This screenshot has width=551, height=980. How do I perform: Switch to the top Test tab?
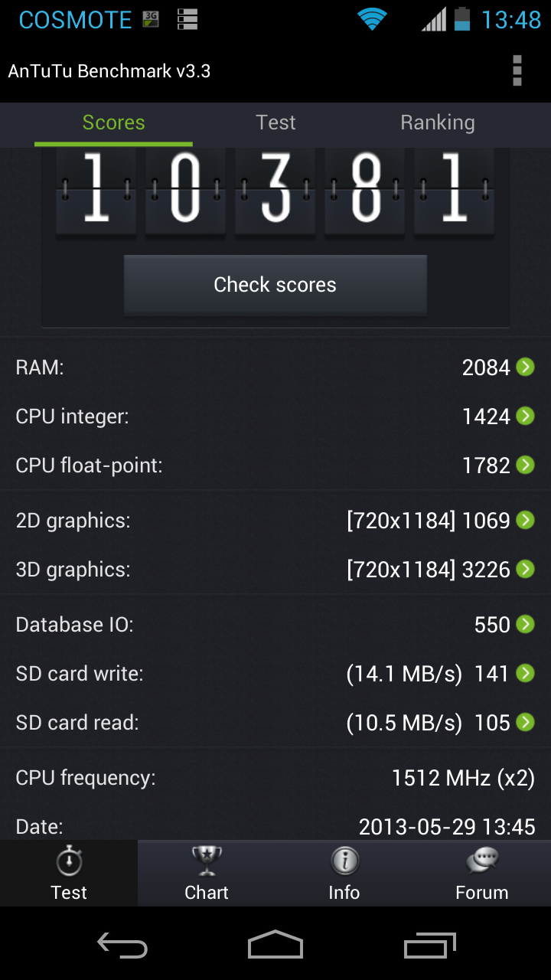pos(275,122)
